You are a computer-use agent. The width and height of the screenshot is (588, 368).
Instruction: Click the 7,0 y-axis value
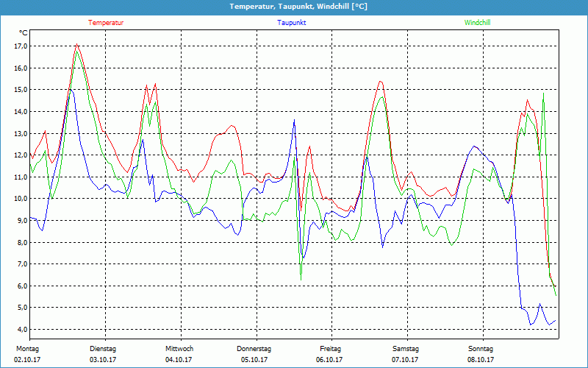23,264
